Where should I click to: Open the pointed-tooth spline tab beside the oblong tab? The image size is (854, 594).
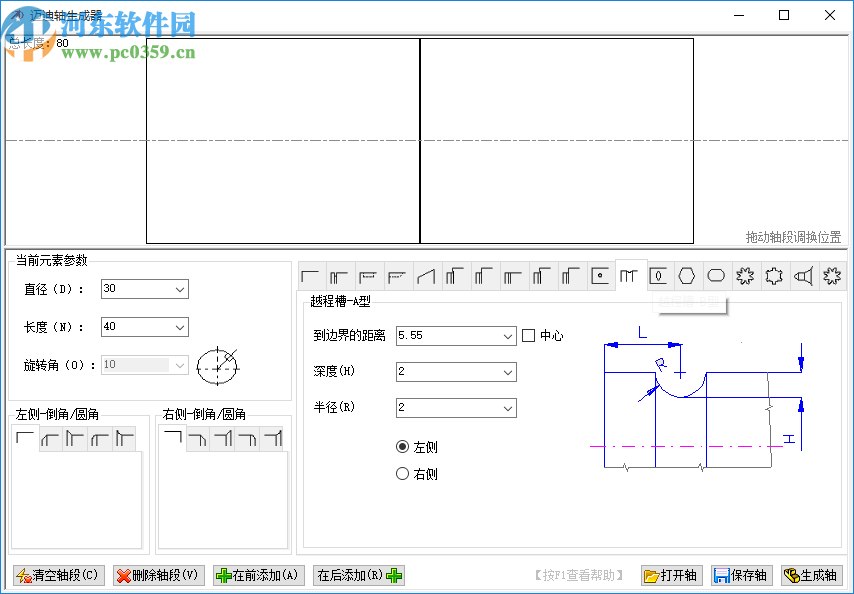[x=745, y=277]
